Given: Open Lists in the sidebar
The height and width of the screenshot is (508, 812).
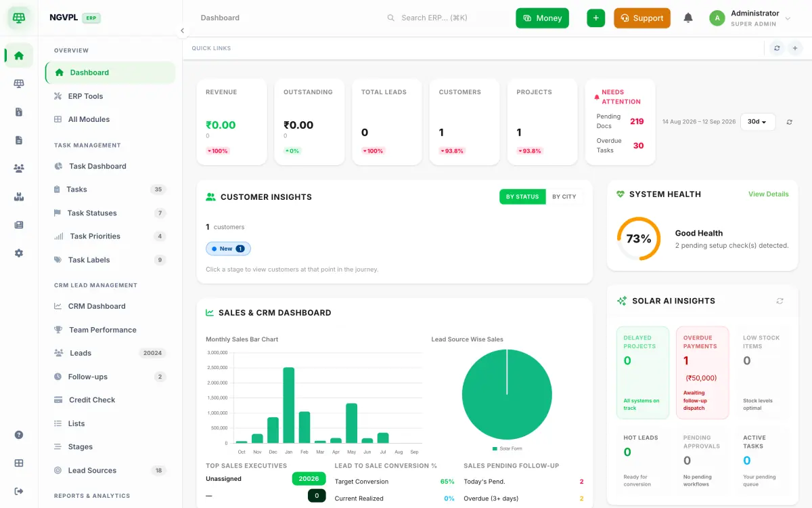Looking at the screenshot, I should tap(110, 423).
